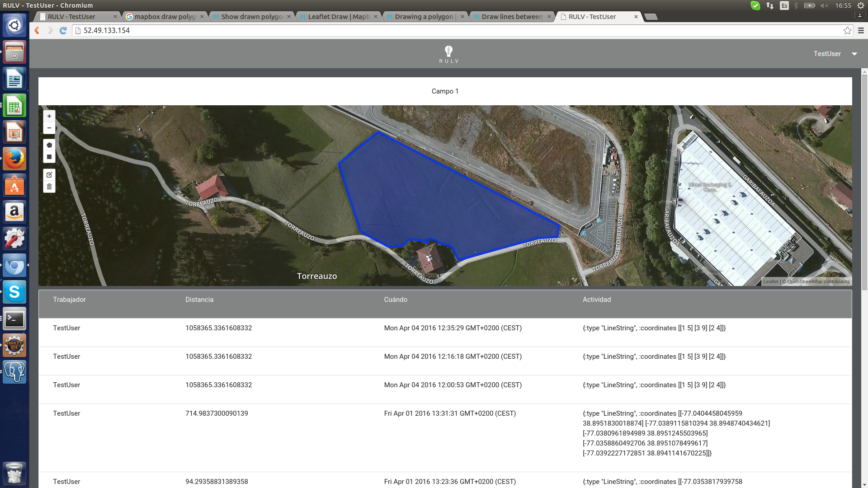Bookmark this page with star icon
The image size is (868, 488).
pyautogui.click(x=847, y=30)
